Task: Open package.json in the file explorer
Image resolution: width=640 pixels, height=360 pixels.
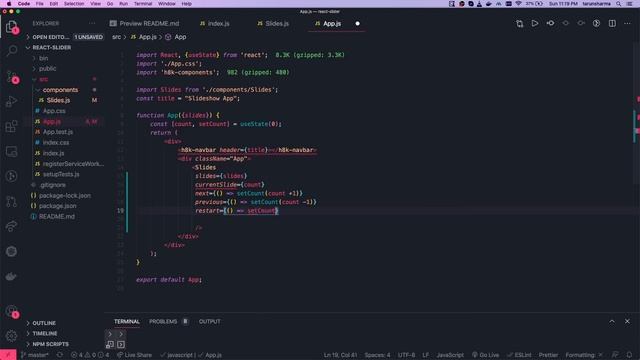Action: pyautogui.click(x=58, y=206)
